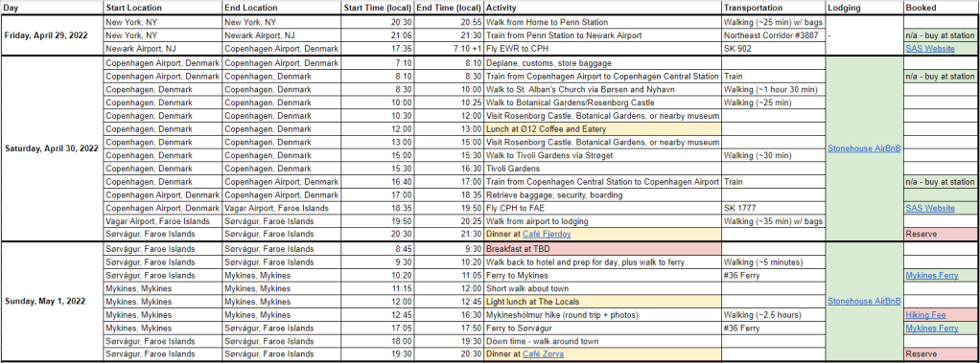Select the Activity column header
This screenshot has height=363, width=980.
(602, 8)
